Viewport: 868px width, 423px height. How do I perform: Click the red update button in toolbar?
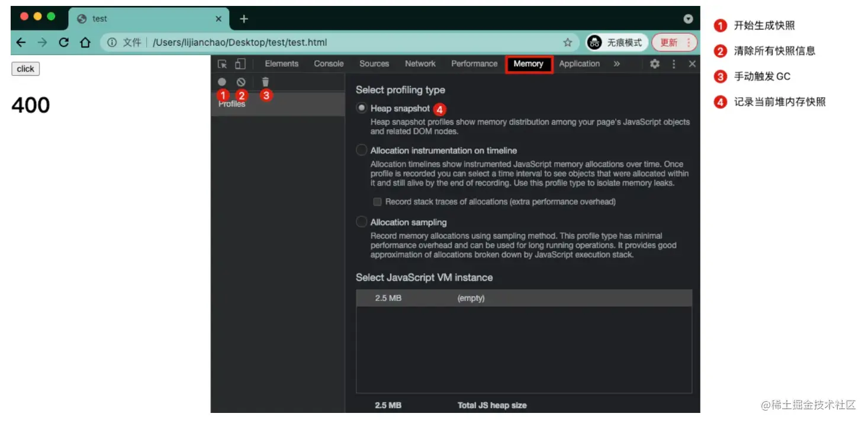(x=674, y=43)
